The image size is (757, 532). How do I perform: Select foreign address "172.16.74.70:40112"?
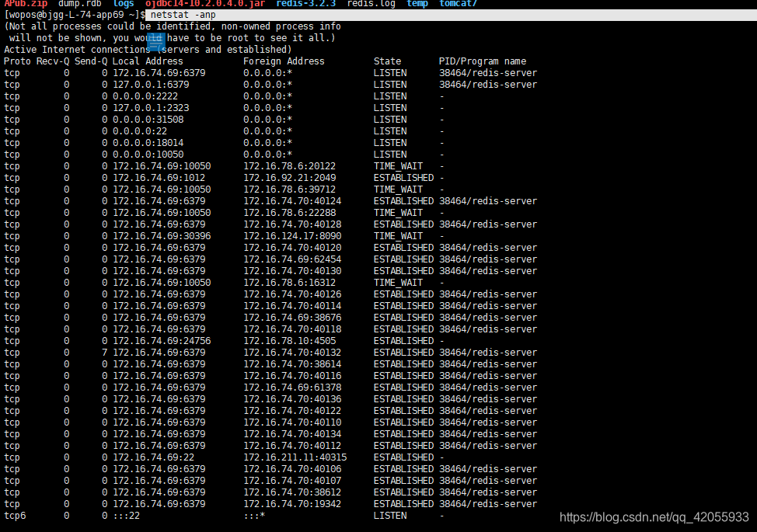tap(292, 446)
